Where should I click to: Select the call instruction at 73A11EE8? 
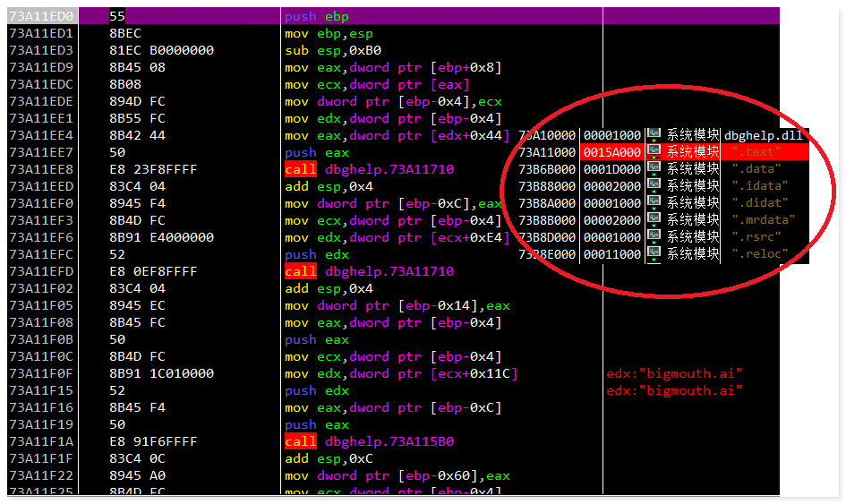click(369, 169)
